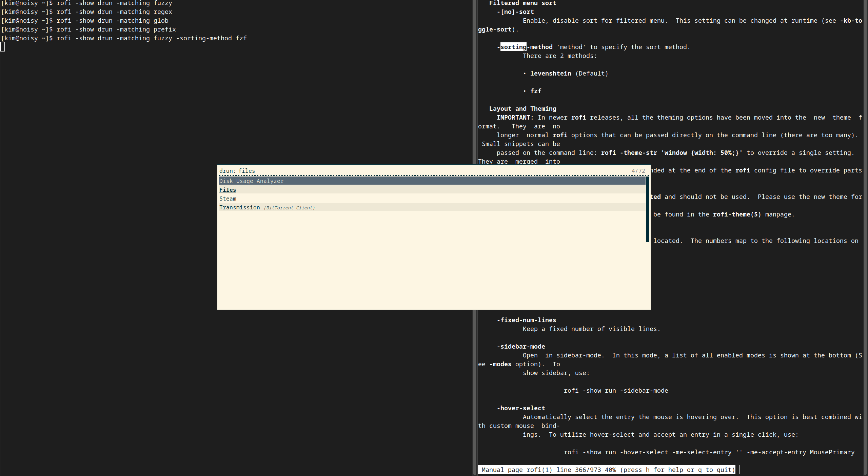Click the "(BitTorrent Client)" description text
This screenshot has width=868, height=476.
[289, 208]
